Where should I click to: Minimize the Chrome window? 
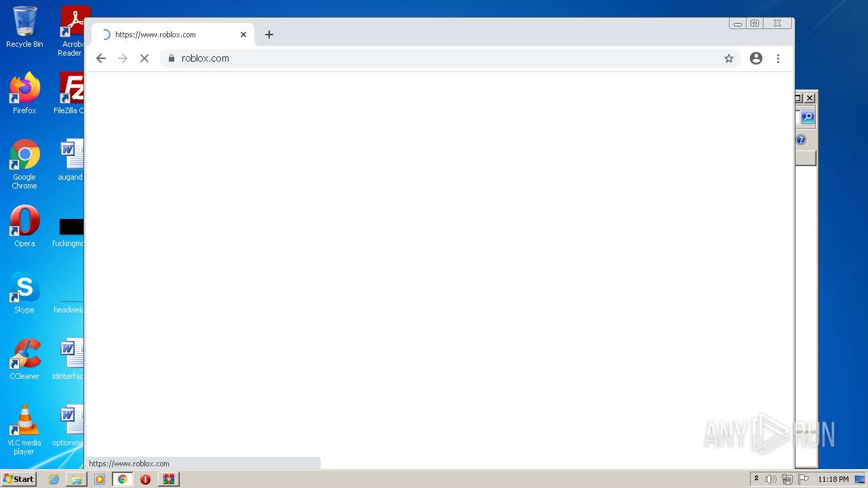tap(737, 24)
